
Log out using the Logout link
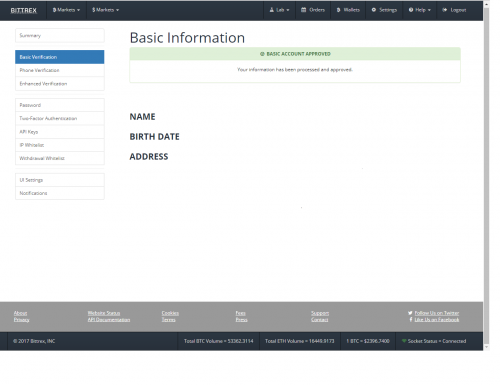(454, 10)
